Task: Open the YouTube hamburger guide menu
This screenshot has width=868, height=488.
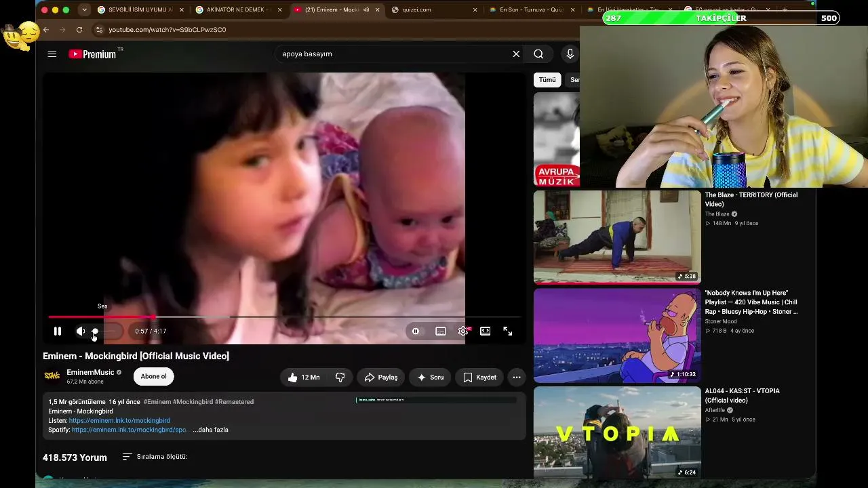Action: [x=52, y=54]
